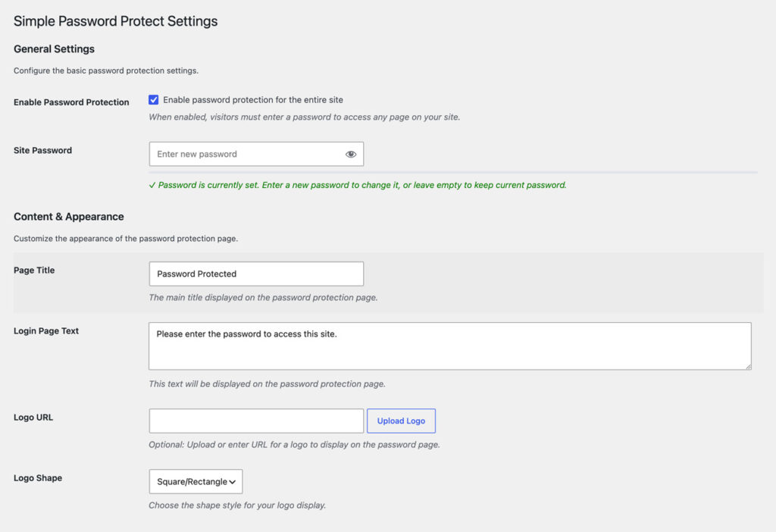Screen dimensions: 776x532
Task: Edit the Login Page Text box
Action: pos(450,346)
